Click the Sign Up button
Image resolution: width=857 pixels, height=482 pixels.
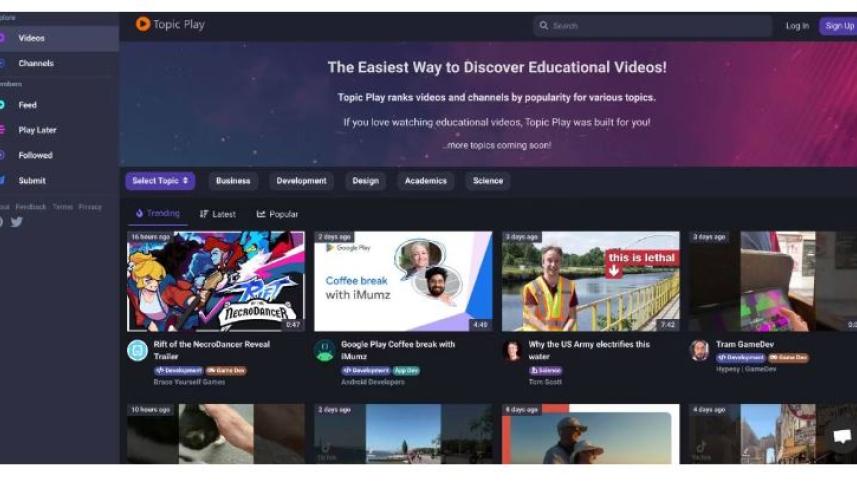point(839,26)
